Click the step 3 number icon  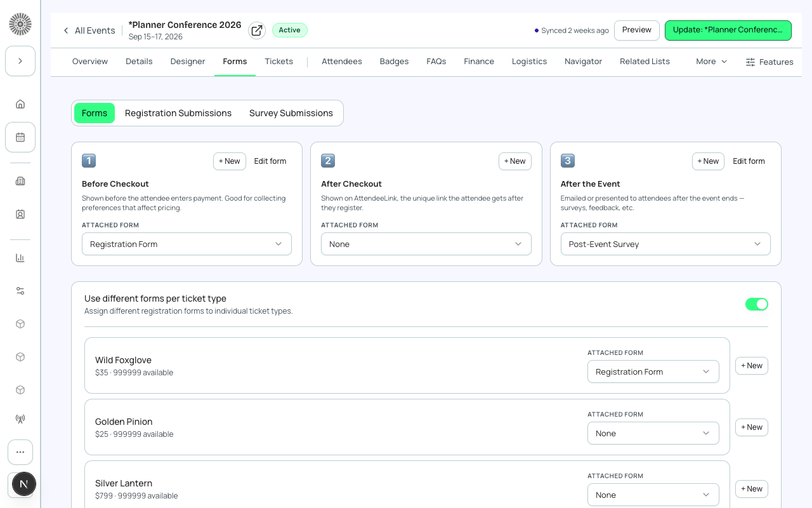(x=568, y=161)
